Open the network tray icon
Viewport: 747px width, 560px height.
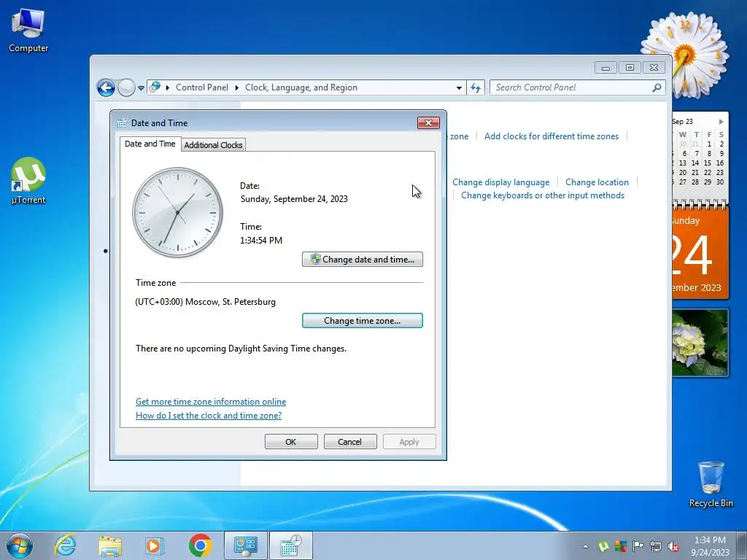pos(656,546)
